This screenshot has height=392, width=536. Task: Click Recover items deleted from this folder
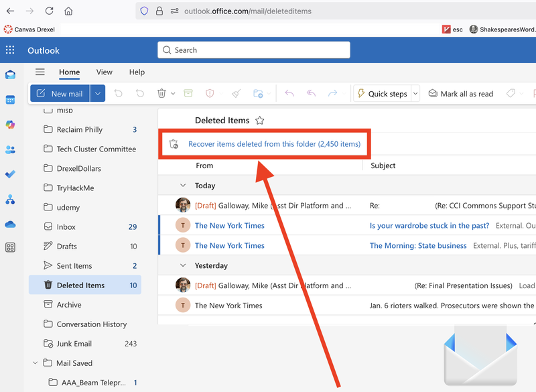[274, 144]
